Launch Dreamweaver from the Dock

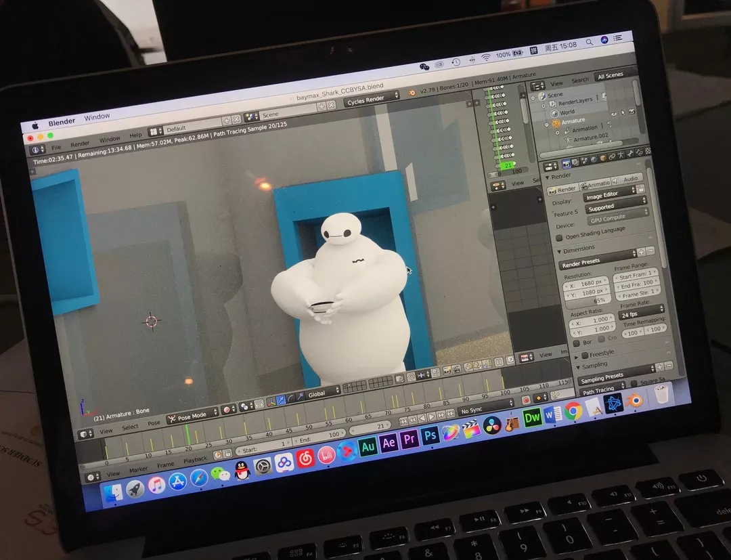click(x=533, y=418)
